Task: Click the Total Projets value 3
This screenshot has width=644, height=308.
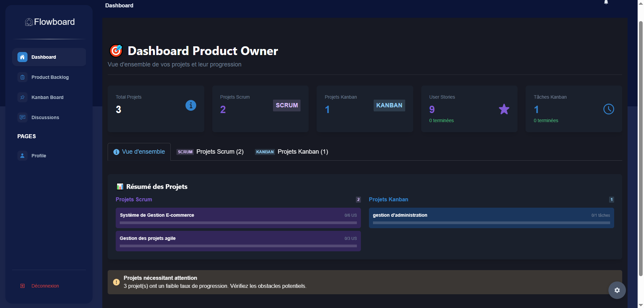Action: pos(118,110)
